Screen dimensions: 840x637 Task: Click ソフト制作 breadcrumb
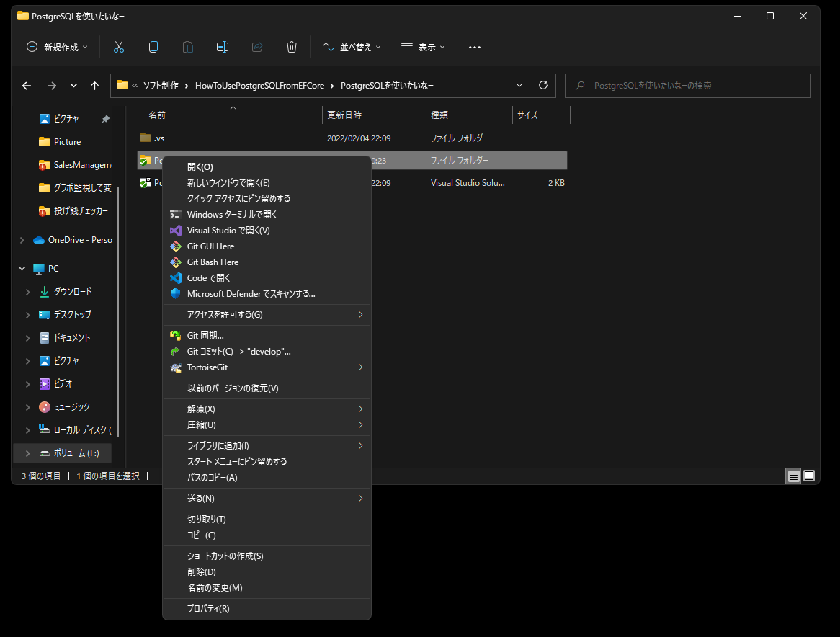(161, 86)
